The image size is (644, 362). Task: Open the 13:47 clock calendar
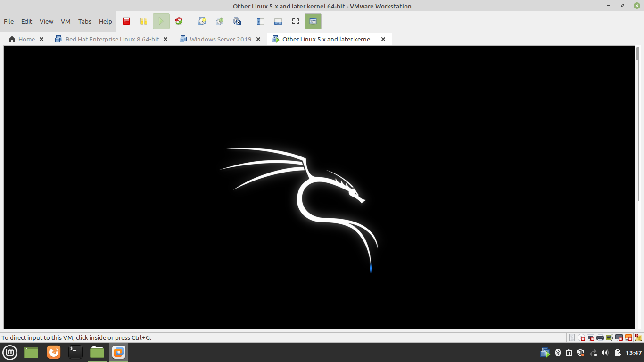634,353
